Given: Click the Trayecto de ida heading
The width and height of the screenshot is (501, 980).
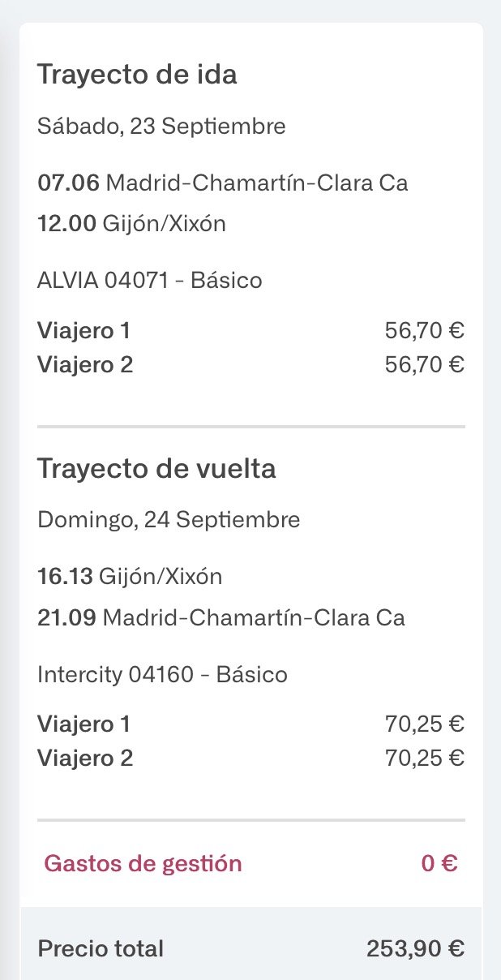Looking at the screenshot, I should click(x=137, y=75).
